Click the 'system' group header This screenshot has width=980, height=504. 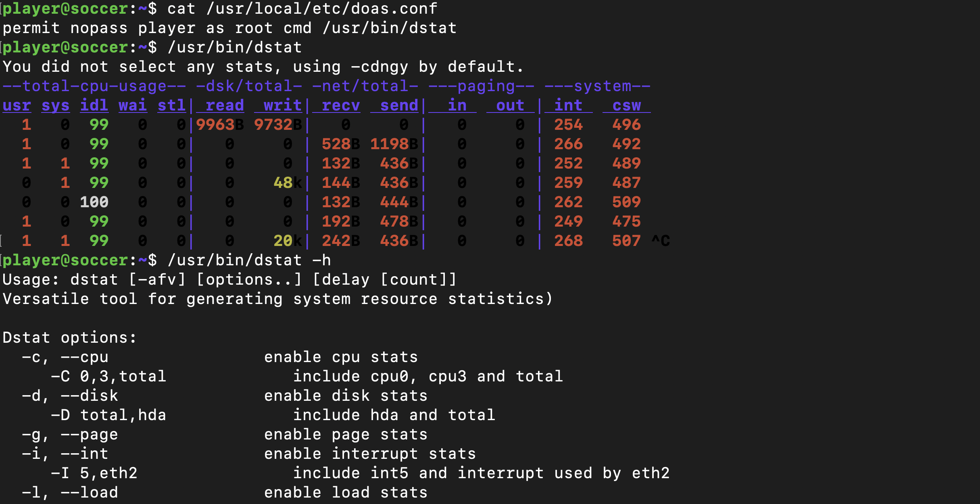click(x=597, y=86)
